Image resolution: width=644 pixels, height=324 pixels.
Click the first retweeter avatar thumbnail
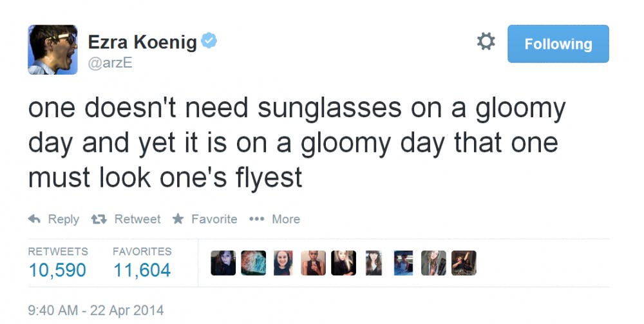click(223, 263)
